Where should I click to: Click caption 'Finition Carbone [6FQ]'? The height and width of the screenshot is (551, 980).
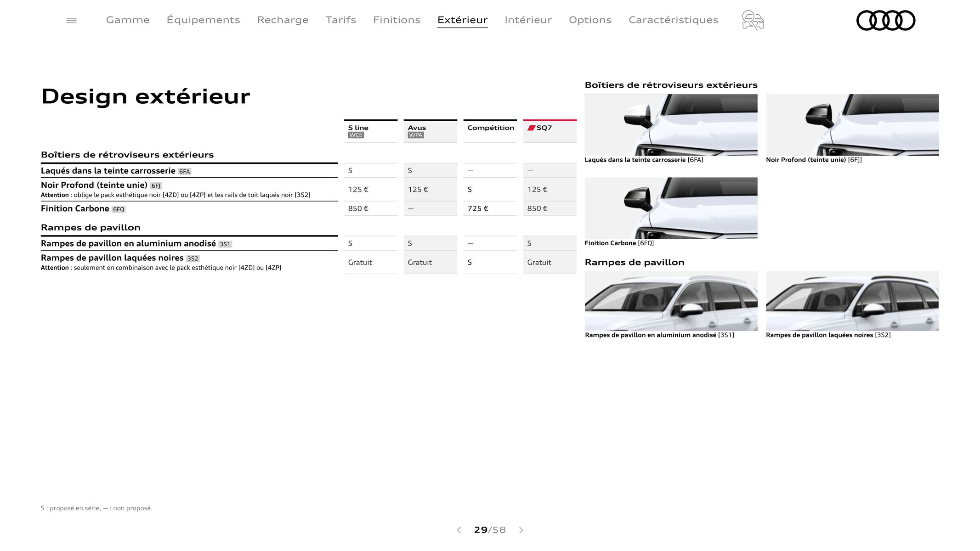click(619, 243)
